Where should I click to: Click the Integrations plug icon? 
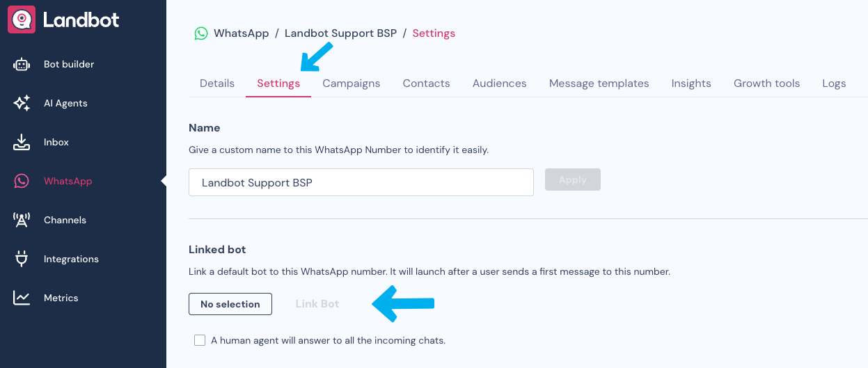click(x=22, y=259)
